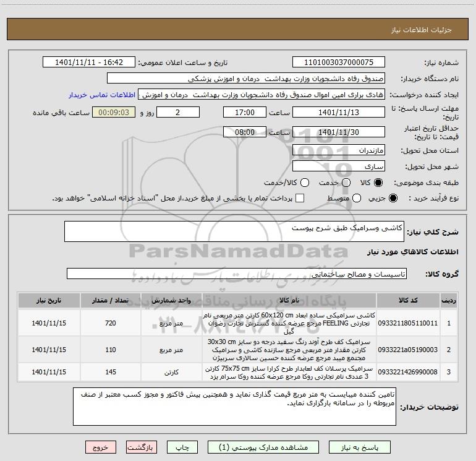The height and width of the screenshot is (461, 476).
Task: Click the announcement date field 1401/11/11 - 16:42
Action: pos(89,62)
